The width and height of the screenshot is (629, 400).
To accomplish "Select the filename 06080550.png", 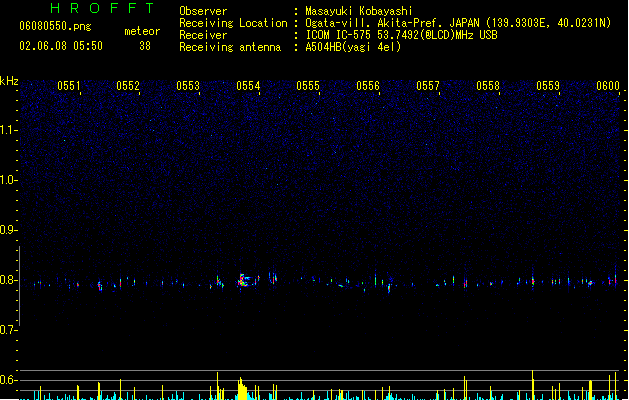I will (x=55, y=26).
